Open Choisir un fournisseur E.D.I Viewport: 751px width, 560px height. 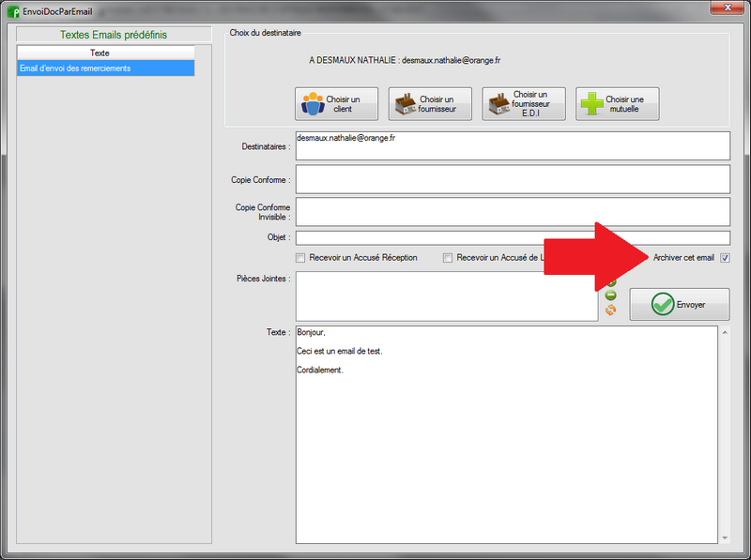click(524, 104)
